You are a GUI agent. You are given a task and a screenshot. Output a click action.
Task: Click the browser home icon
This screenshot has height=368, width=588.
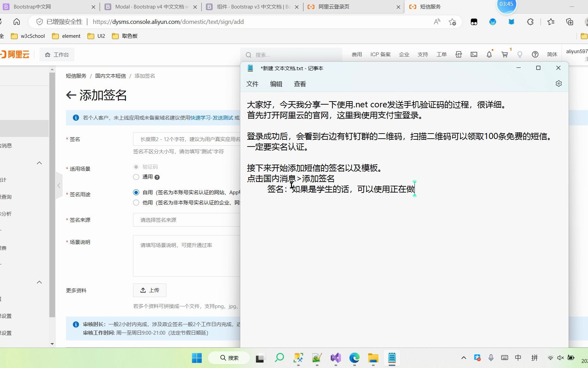(17, 22)
